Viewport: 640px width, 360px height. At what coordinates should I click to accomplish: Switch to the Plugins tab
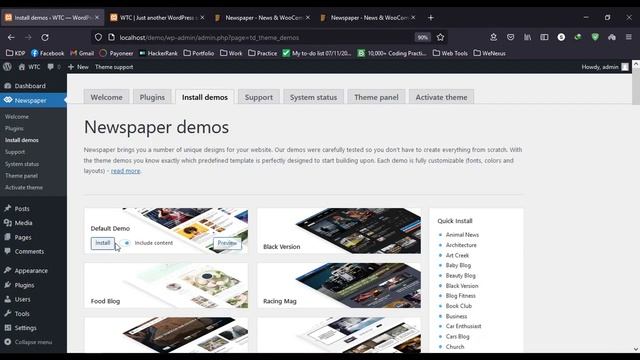tap(152, 97)
